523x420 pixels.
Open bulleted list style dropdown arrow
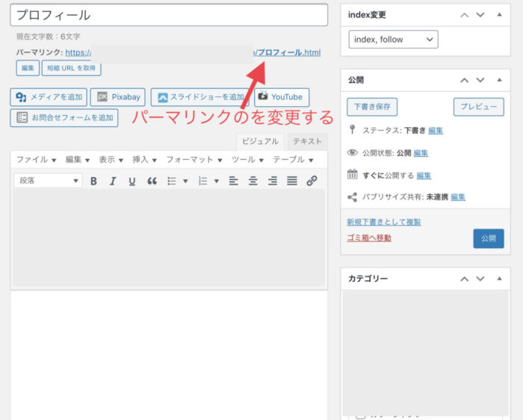point(185,181)
